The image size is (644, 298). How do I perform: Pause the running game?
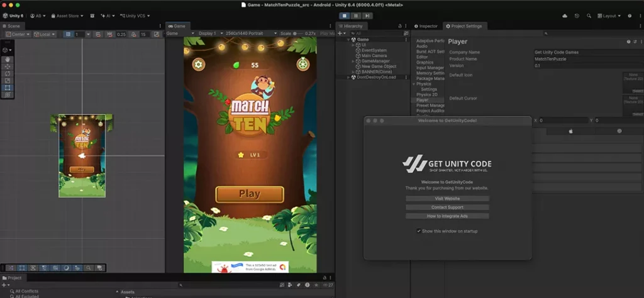356,16
